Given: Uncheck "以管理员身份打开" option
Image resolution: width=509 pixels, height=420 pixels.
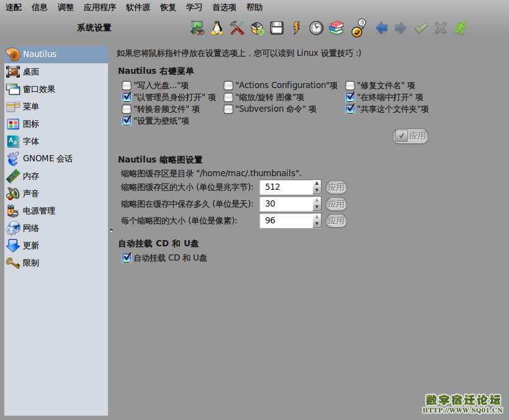Looking at the screenshot, I should pos(126,97).
